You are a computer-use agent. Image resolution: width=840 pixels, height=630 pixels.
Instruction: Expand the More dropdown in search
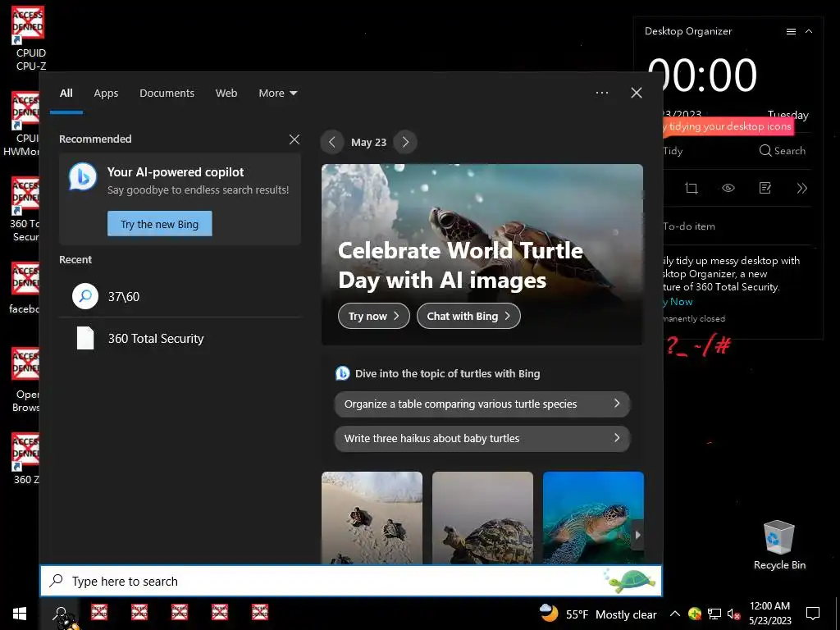277,94
